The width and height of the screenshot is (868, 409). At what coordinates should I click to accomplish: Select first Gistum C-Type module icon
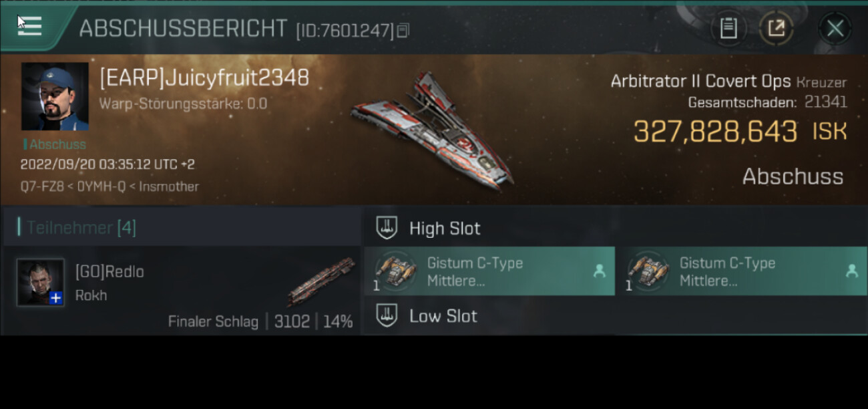coord(397,271)
